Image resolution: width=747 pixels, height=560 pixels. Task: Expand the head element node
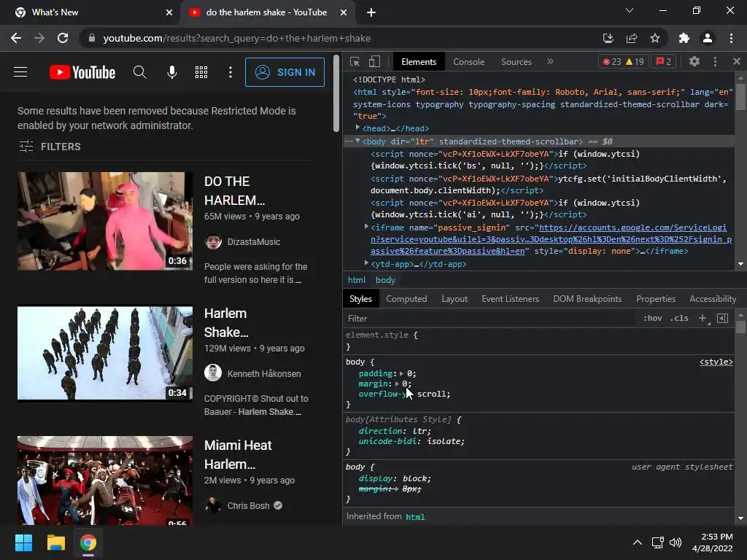click(x=357, y=128)
